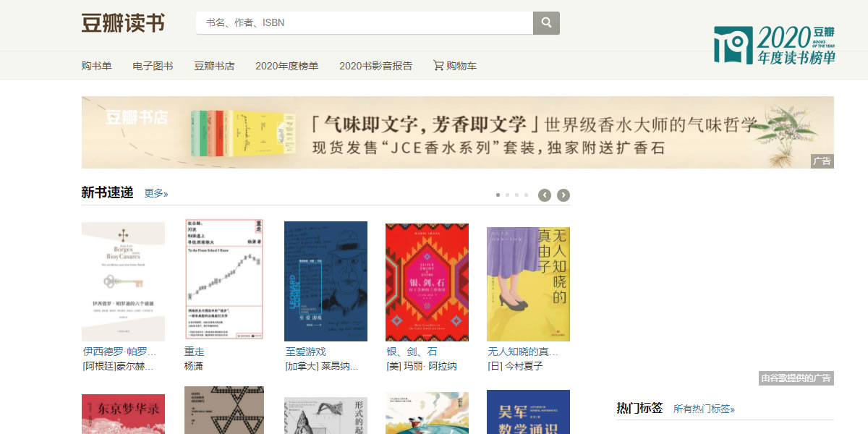Go to next new books carousel page
The width and height of the screenshot is (868, 434).
click(563, 195)
